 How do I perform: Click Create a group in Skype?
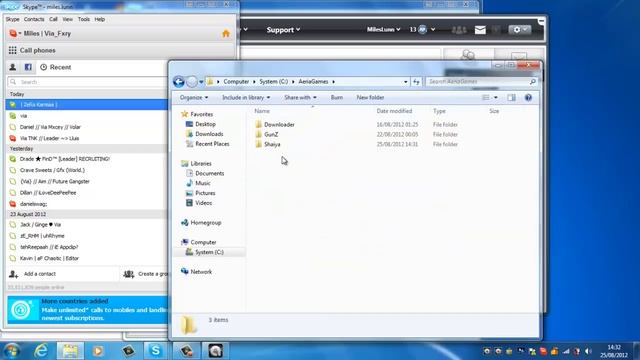click(146, 274)
